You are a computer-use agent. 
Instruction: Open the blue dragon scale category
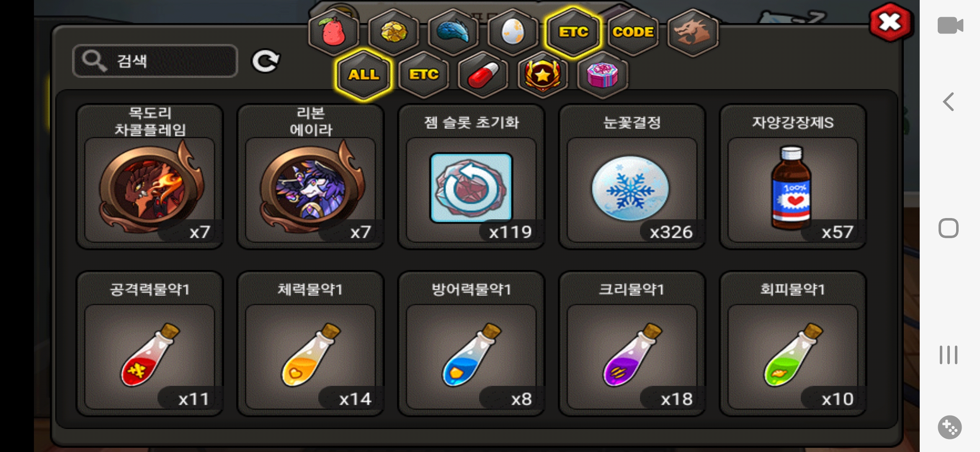coord(454,32)
